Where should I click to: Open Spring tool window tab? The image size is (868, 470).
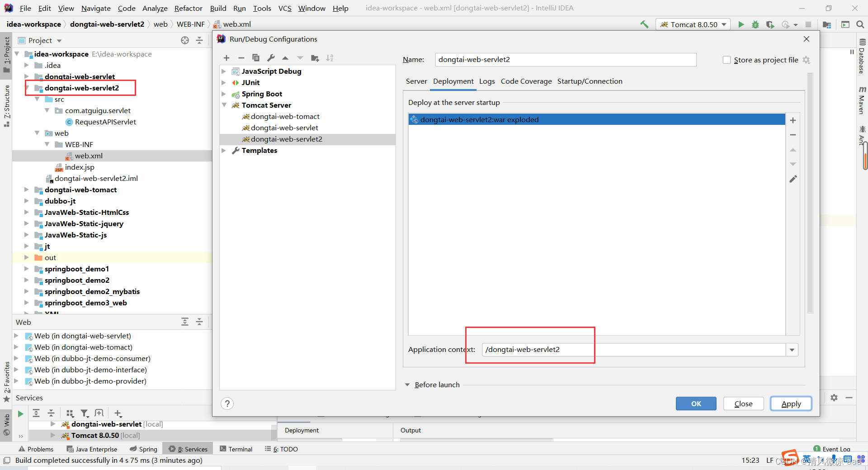click(143, 449)
